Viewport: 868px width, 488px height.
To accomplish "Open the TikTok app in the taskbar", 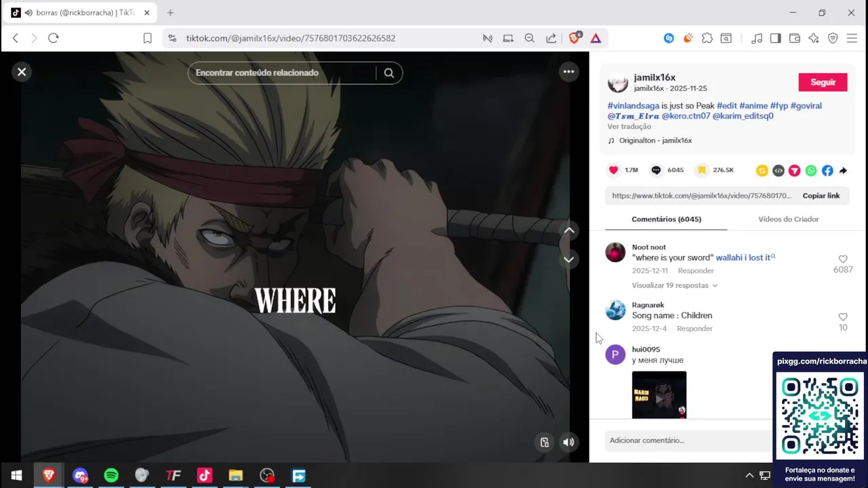I will (x=205, y=476).
